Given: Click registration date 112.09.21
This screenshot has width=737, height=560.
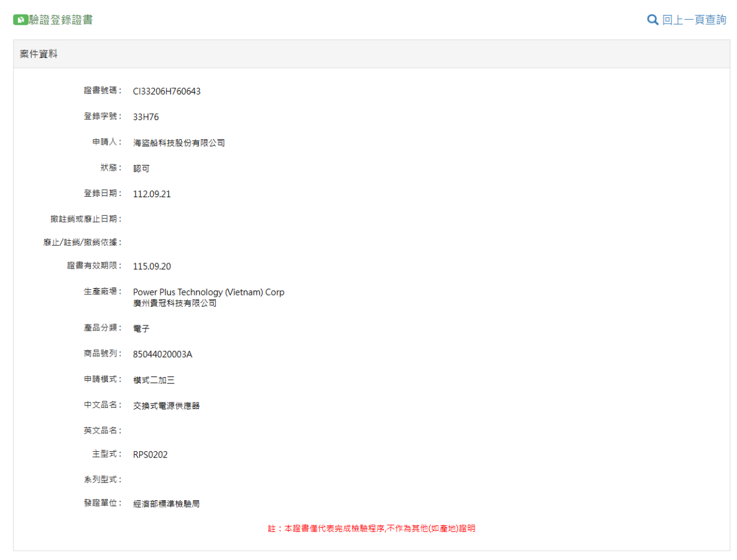Looking at the screenshot, I should pos(152,194).
